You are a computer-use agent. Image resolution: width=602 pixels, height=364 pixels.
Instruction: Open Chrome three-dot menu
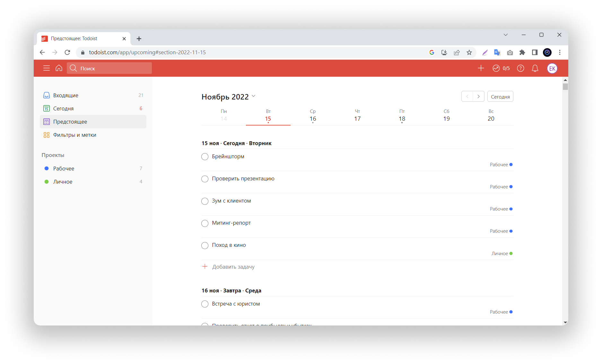point(560,52)
